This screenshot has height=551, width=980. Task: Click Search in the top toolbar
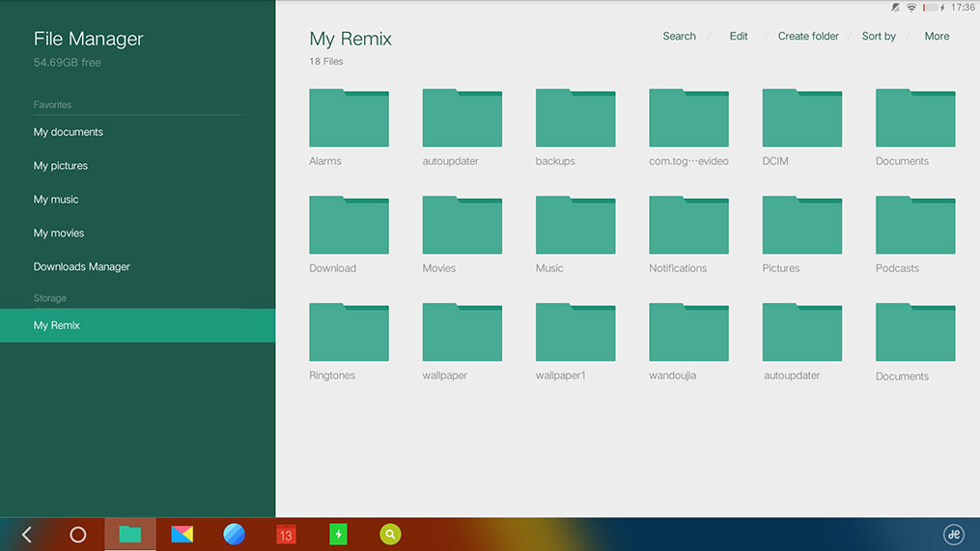(x=679, y=37)
